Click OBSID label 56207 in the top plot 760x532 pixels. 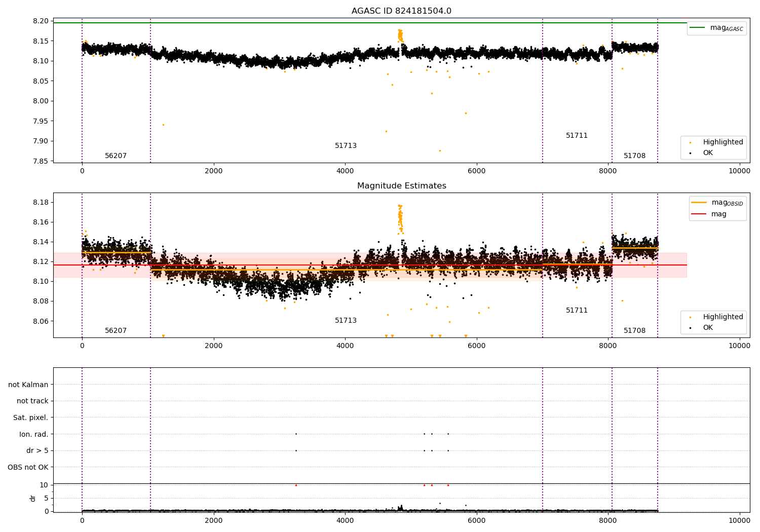click(116, 156)
